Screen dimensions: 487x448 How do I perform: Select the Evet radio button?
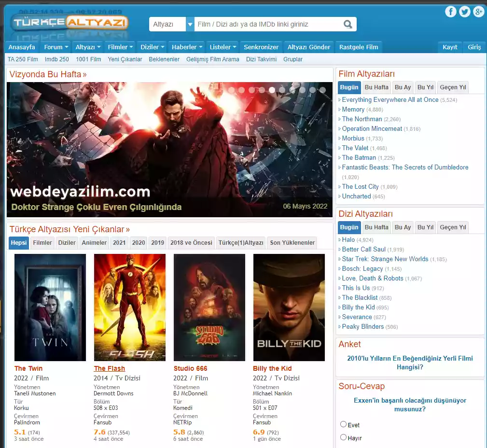343,424
